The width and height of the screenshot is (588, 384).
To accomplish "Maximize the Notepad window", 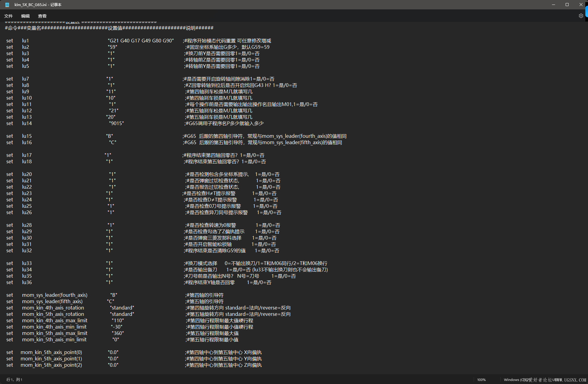I will click(567, 5).
